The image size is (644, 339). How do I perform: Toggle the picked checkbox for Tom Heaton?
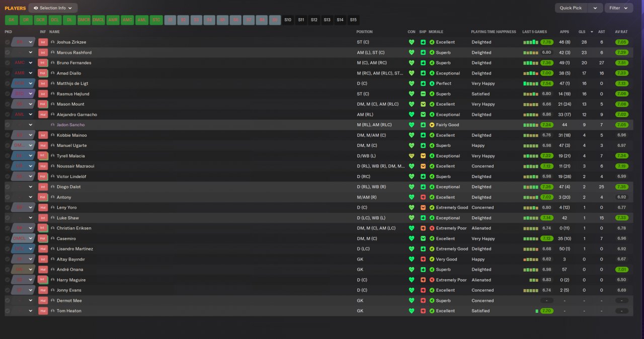pos(8,311)
